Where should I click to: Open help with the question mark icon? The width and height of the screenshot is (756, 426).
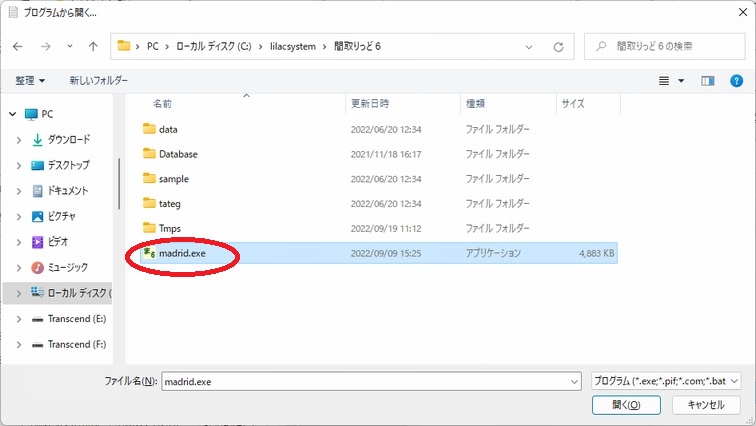pos(736,81)
